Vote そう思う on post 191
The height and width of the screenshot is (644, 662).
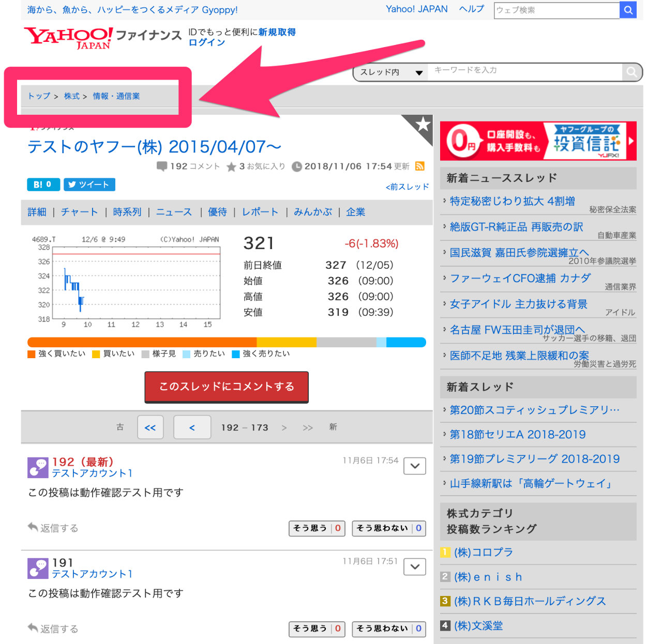click(317, 629)
